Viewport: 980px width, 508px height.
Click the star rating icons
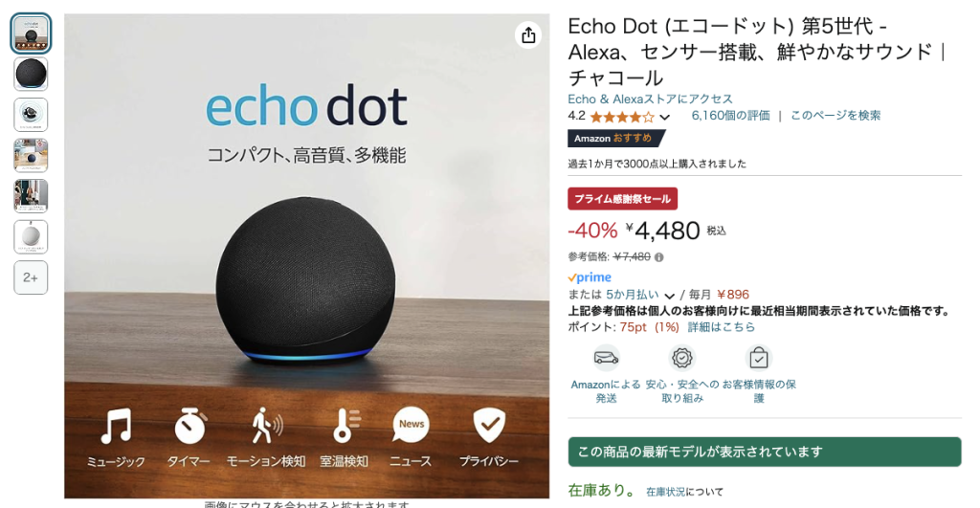(x=622, y=117)
